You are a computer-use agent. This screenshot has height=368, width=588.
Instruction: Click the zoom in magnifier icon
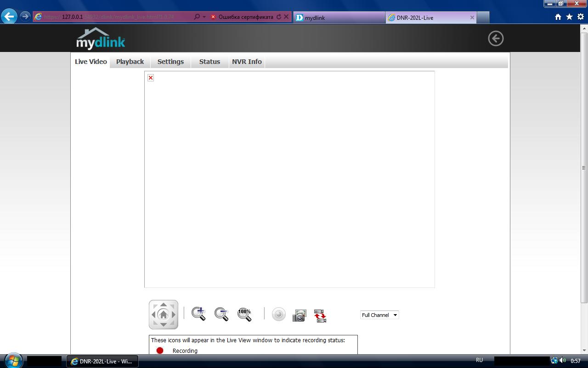coord(198,314)
